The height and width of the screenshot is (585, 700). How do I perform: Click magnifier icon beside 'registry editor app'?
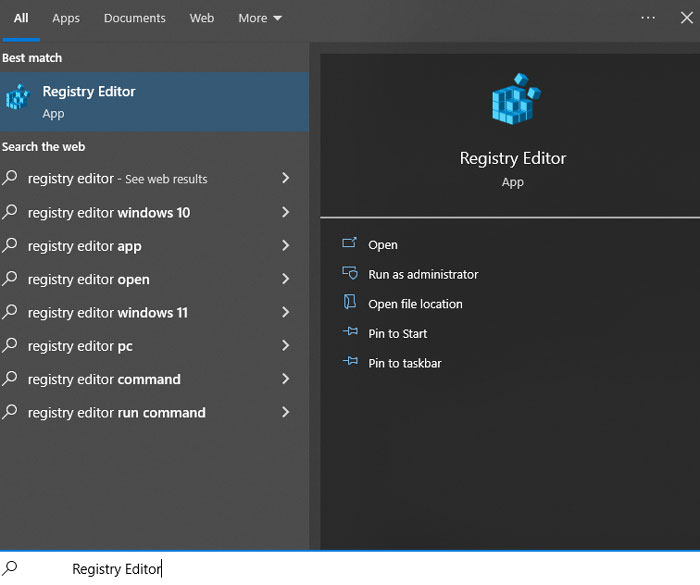pyautogui.click(x=9, y=245)
